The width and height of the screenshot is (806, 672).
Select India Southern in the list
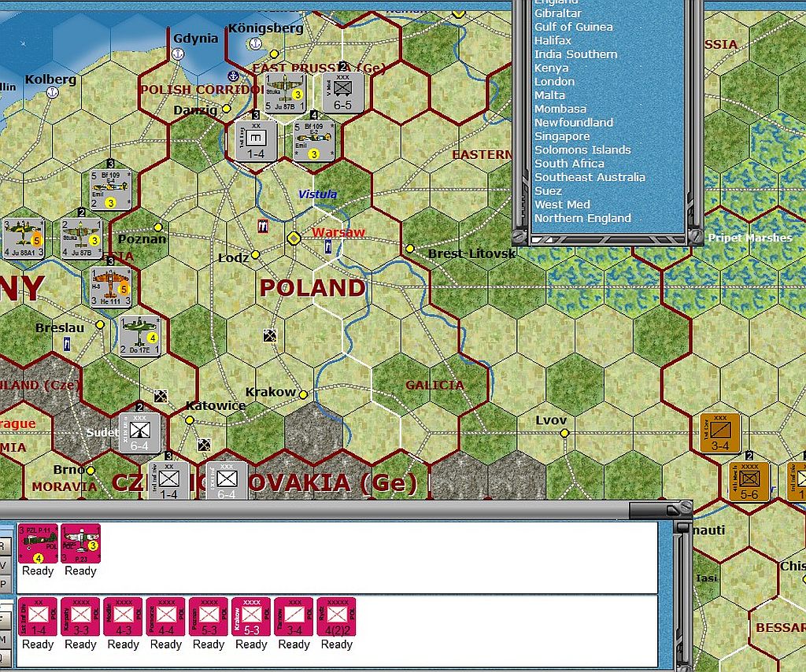[576, 54]
